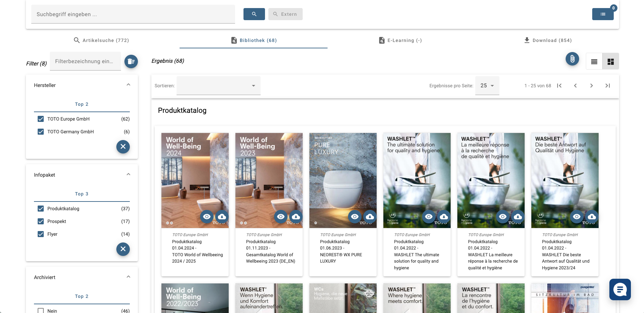Uncheck the Prospekt checkbox
This screenshot has width=644, height=313.
pyautogui.click(x=41, y=221)
